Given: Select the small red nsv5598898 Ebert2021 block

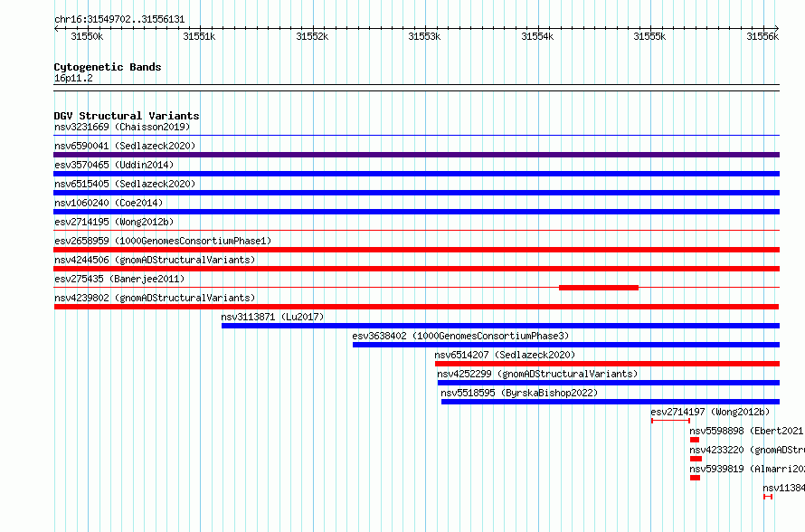Looking at the screenshot, I should click(x=695, y=440).
